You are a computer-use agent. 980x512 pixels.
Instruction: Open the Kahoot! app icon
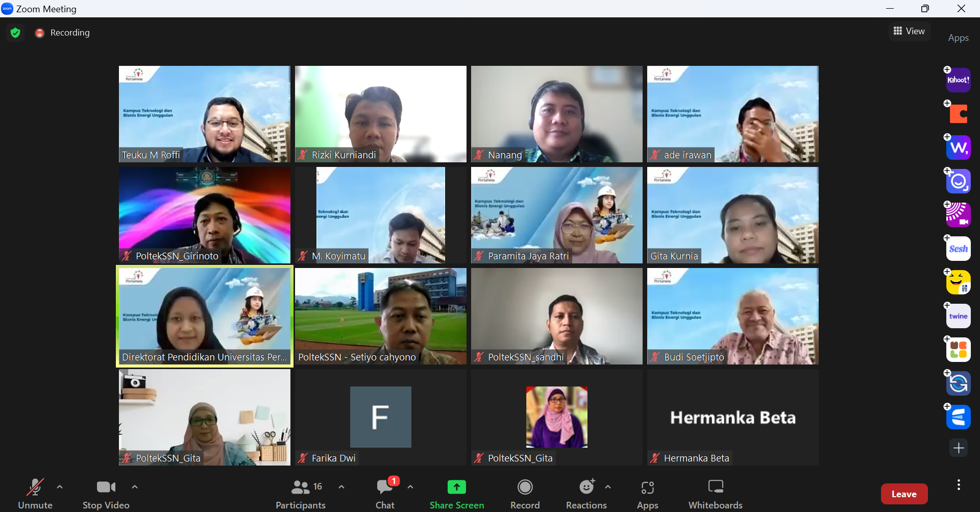(x=958, y=80)
